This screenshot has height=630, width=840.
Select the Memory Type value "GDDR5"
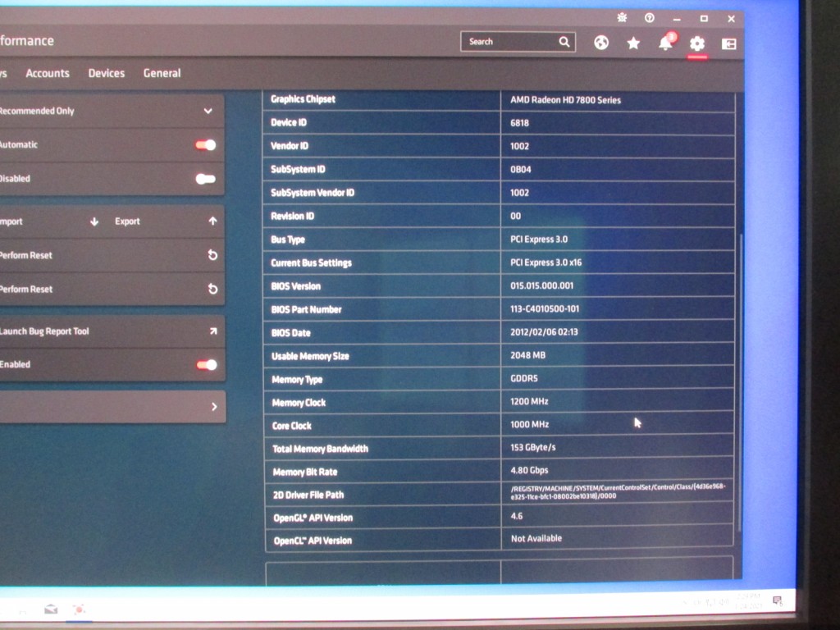pos(524,378)
